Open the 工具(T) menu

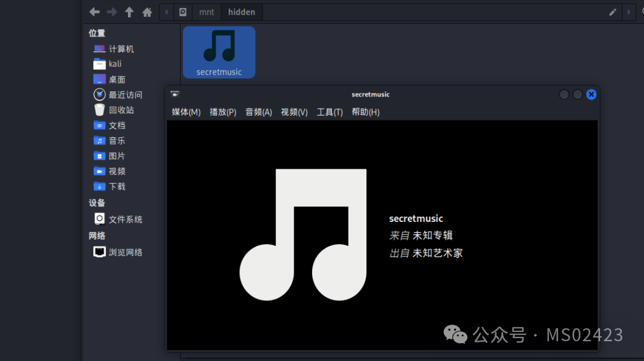[330, 112]
